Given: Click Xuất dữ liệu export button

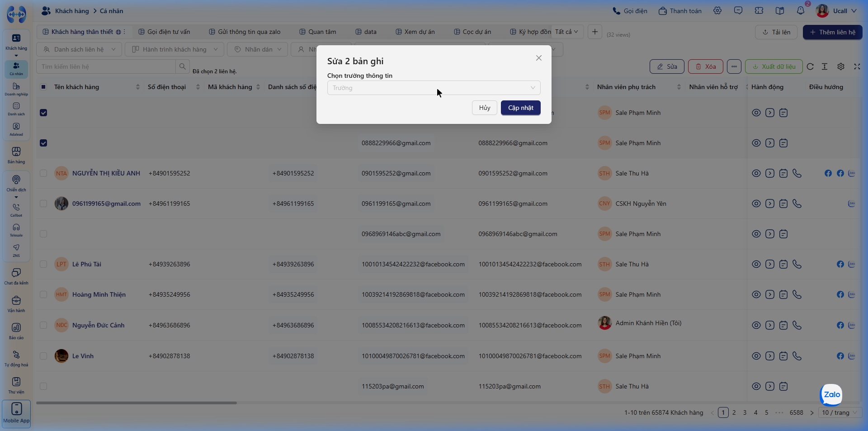Looking at the screenshot, I should 774,66.
